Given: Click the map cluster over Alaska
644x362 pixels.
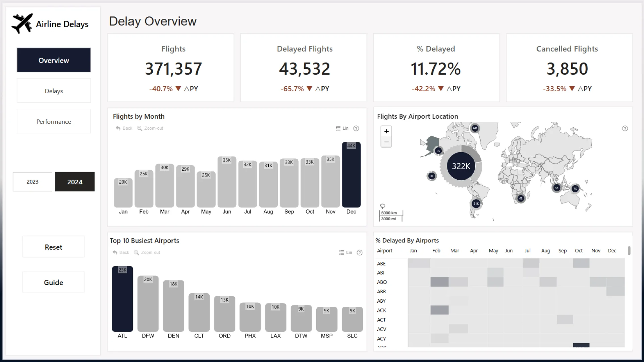Looking at the screenshot, I should 438,151.
